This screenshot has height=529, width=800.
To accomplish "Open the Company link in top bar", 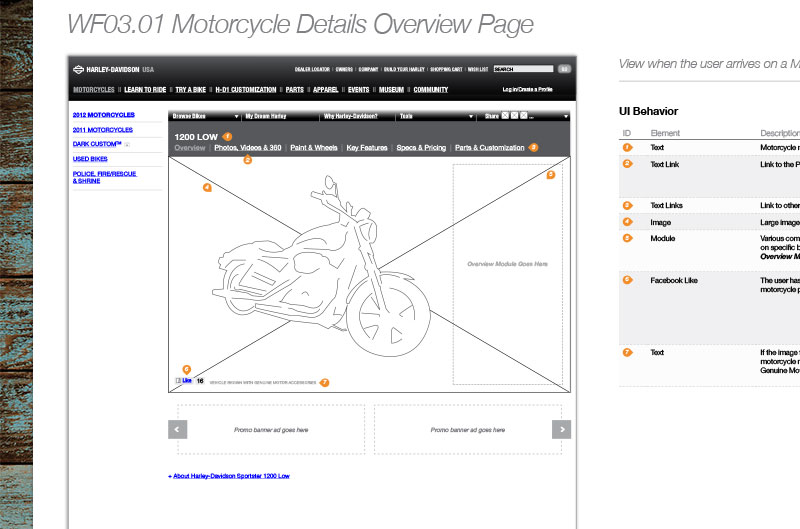I will point(368,69).
